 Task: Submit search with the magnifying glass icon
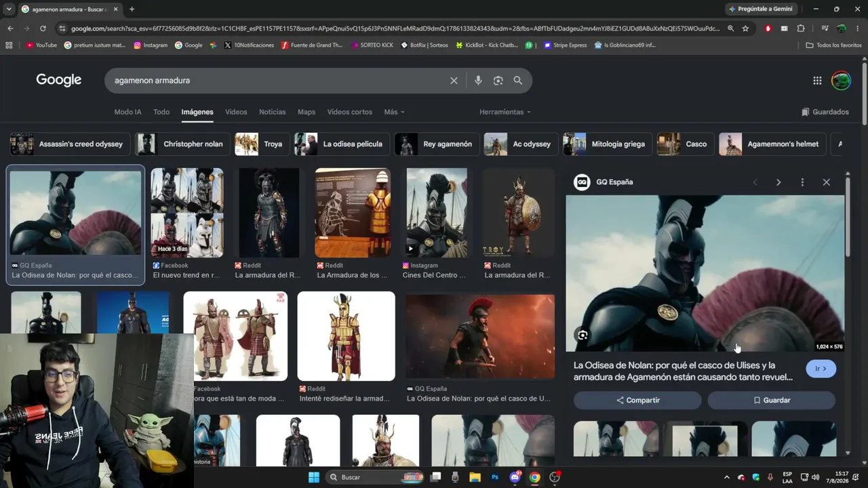click(x=518, y=81)
